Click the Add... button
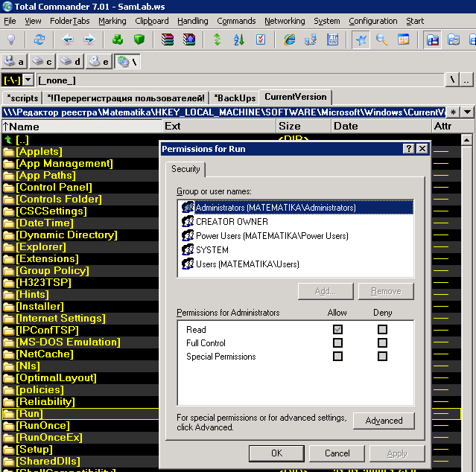This screenshot has width=476, height=472. (326, 291)
